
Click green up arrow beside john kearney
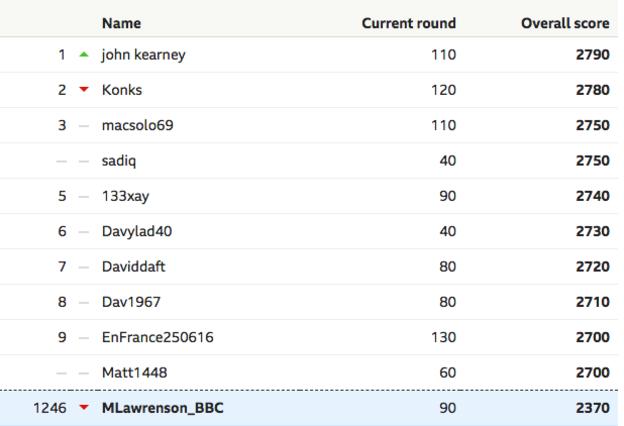(x=84, y=55)
